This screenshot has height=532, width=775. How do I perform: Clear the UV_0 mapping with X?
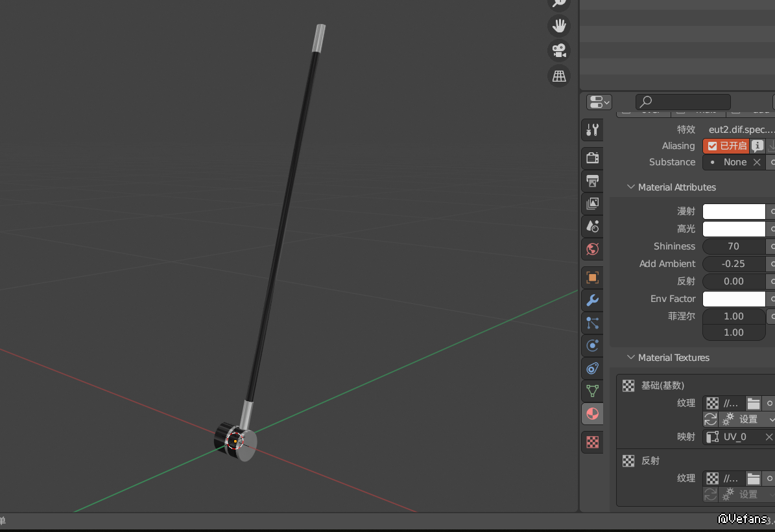tap(769, 437)
